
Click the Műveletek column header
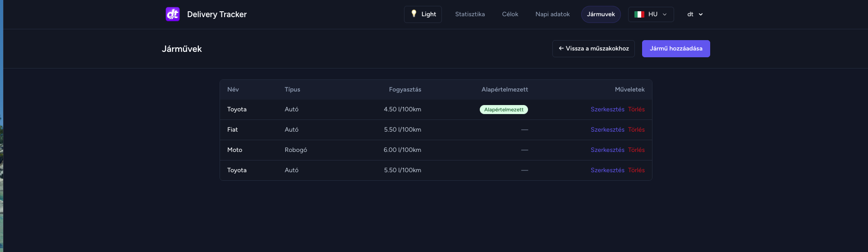coord(629,90)
